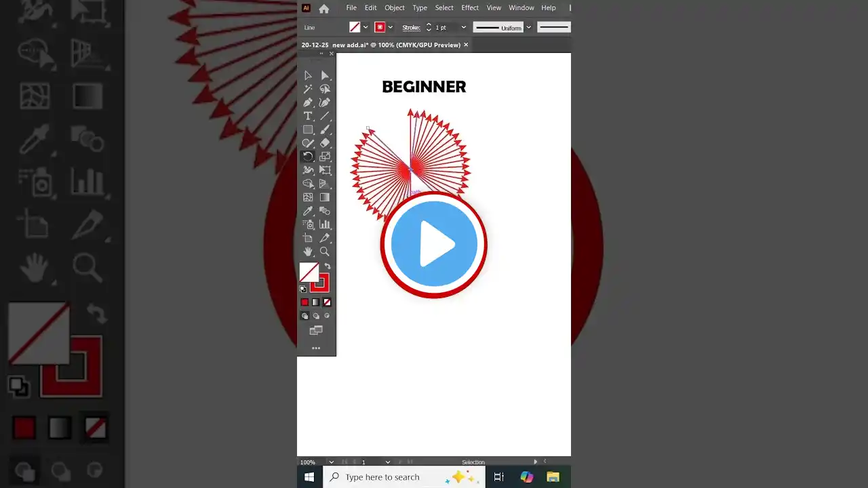Screen dimensions: 868x488
Task: Select the Perspective Grid tool
Action: click(x=325, y=184)
